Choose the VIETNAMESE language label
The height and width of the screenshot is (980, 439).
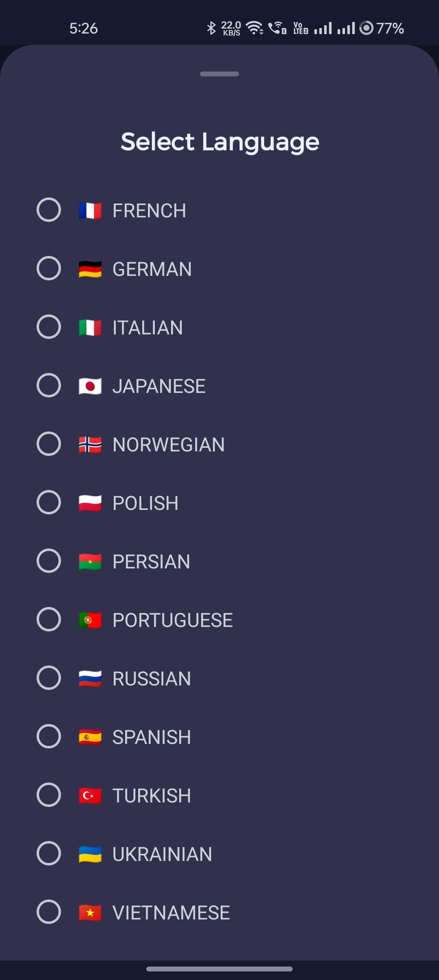pyautogui.click(x=171, y=913)
